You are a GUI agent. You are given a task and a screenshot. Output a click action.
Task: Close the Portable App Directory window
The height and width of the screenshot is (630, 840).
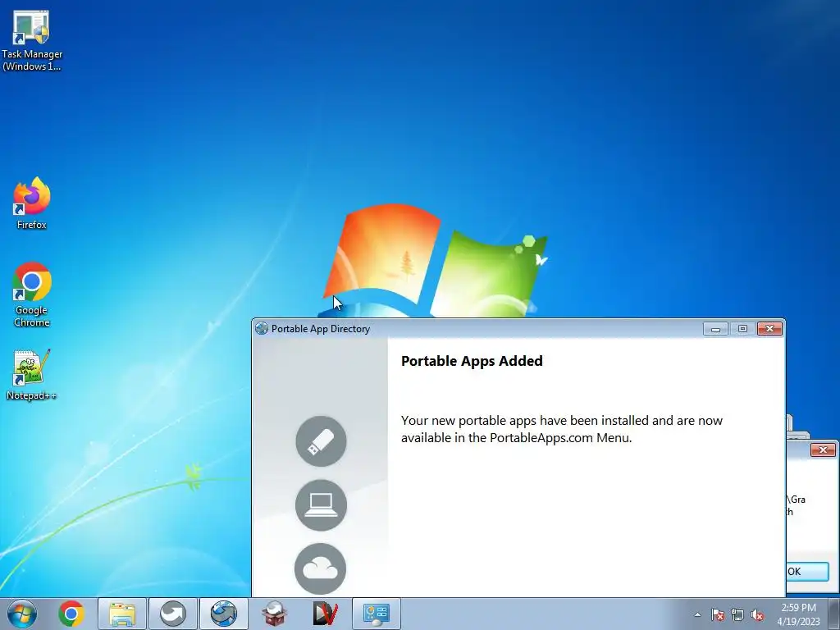click(x=769, y=329)
